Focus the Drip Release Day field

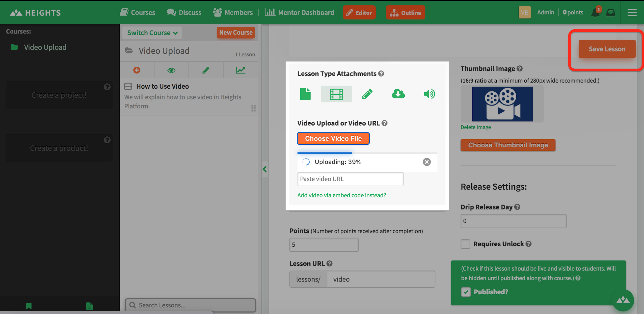coord(514,221)
